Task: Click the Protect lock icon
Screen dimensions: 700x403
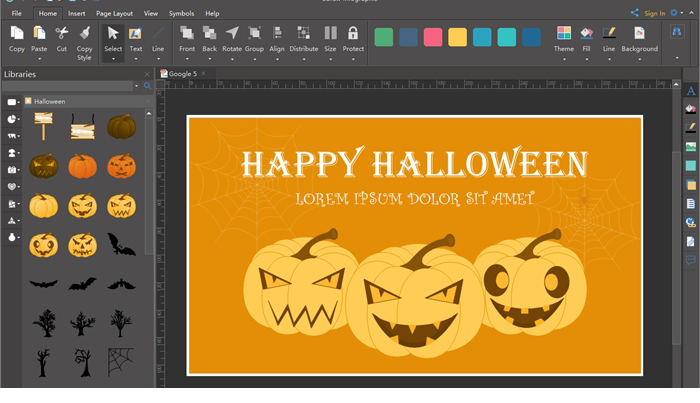Action: click(x=353, y=33)
